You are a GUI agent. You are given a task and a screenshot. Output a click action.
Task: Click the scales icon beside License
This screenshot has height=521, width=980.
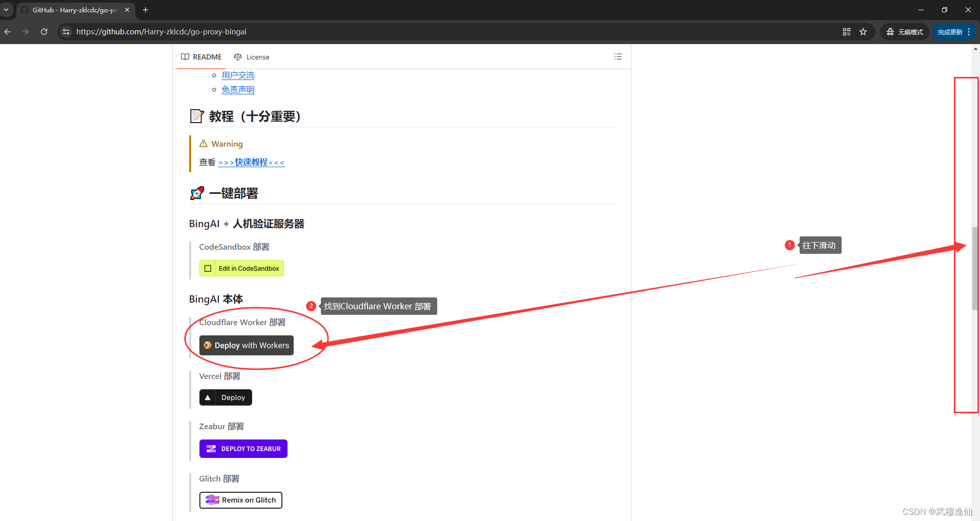238,56
